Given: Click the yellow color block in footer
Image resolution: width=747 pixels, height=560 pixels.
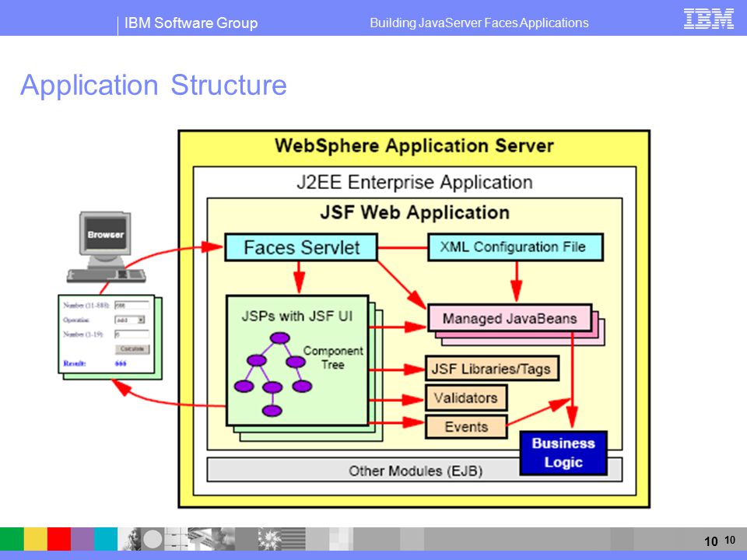Looking at the screenshot, I should 36,539.
